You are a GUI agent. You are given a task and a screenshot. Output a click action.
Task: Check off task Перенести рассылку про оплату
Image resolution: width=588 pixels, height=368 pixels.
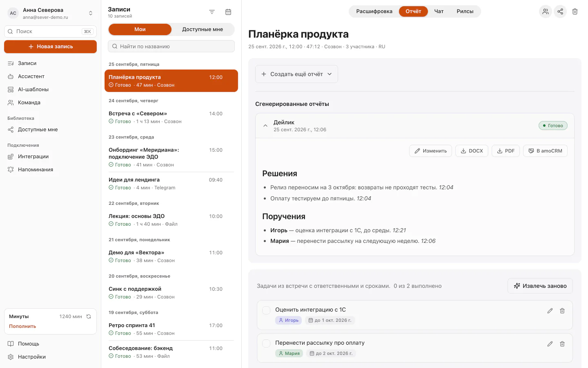click(x=266, y=343)
